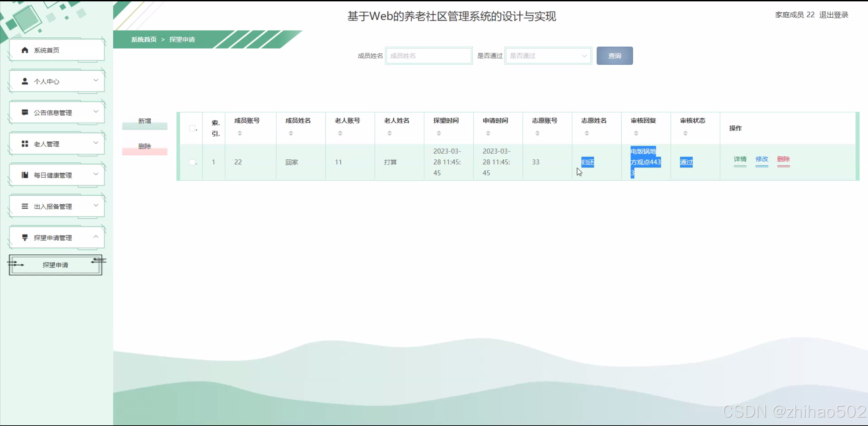Open the 是否通过 dropdown

tap(548, 56)
